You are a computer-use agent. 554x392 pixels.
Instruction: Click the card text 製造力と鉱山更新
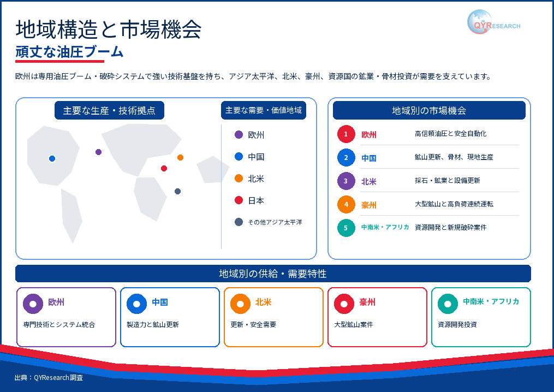point(153,324)
